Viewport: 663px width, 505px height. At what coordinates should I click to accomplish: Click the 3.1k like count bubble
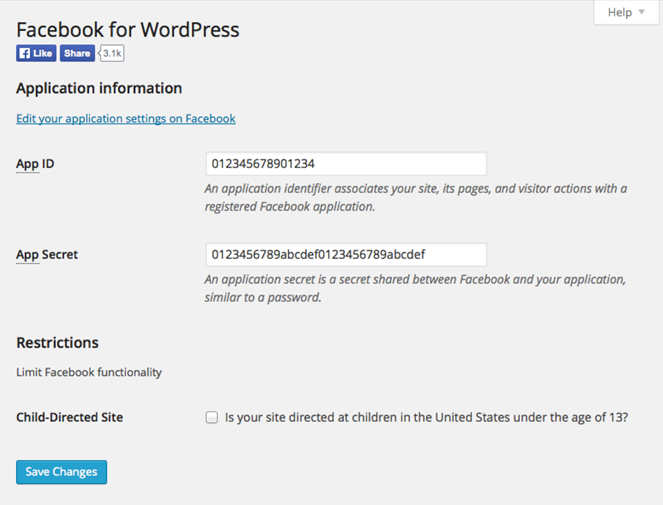(112, 53)
